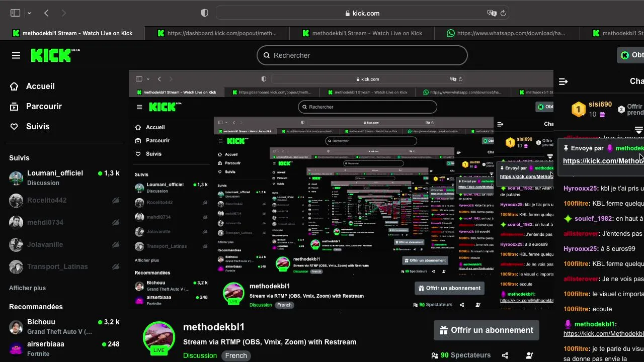644x362 pixels.
Task: Collapse the chat panel with the arrow icon
Action: click(x=563, y=81)
